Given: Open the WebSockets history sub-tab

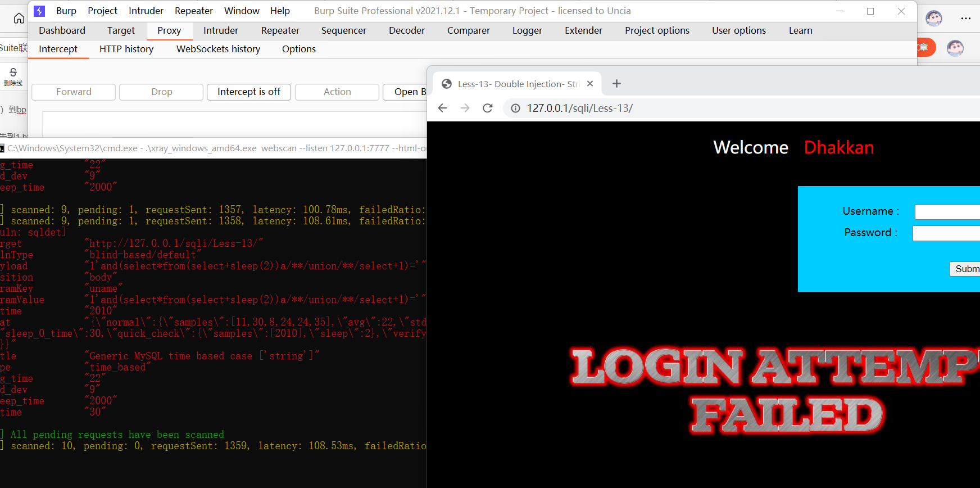Looking at the screenshot, I should 219,49.
